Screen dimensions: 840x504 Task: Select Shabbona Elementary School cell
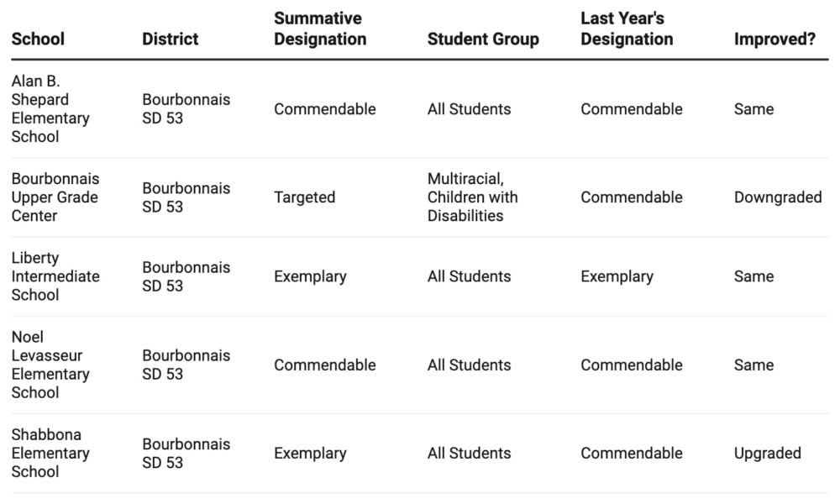coord(50,454)
